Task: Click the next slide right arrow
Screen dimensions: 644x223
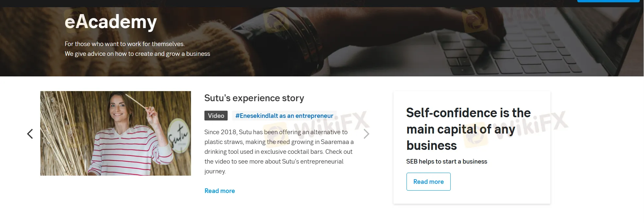Action: [366, 134]
